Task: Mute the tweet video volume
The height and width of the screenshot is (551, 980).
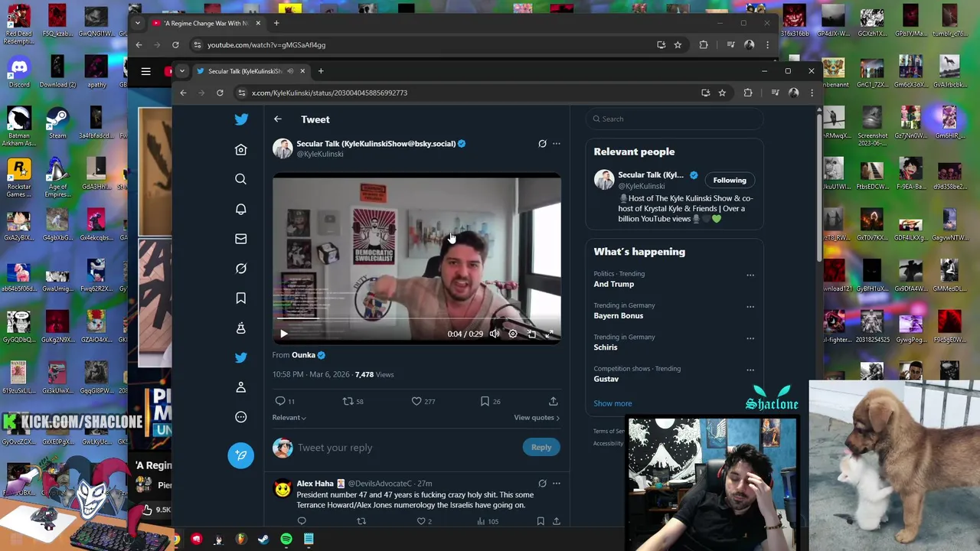Action: (495, 334)
